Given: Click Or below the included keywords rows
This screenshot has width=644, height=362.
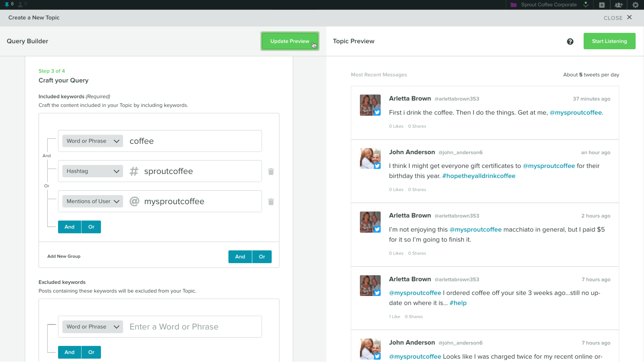Looking at the screenshot, I should pyautogui.click(x=91, y=227).
